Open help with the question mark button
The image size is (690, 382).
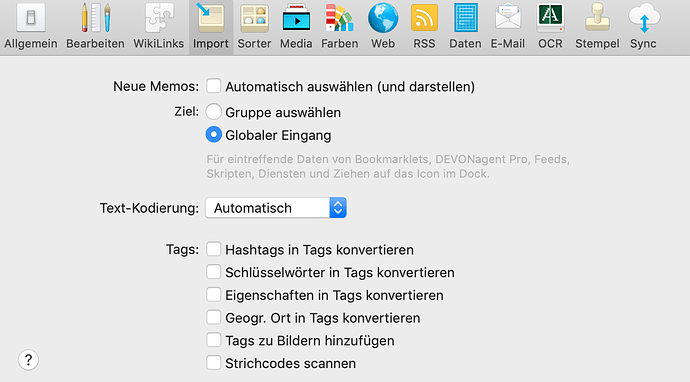pos(29,360)
